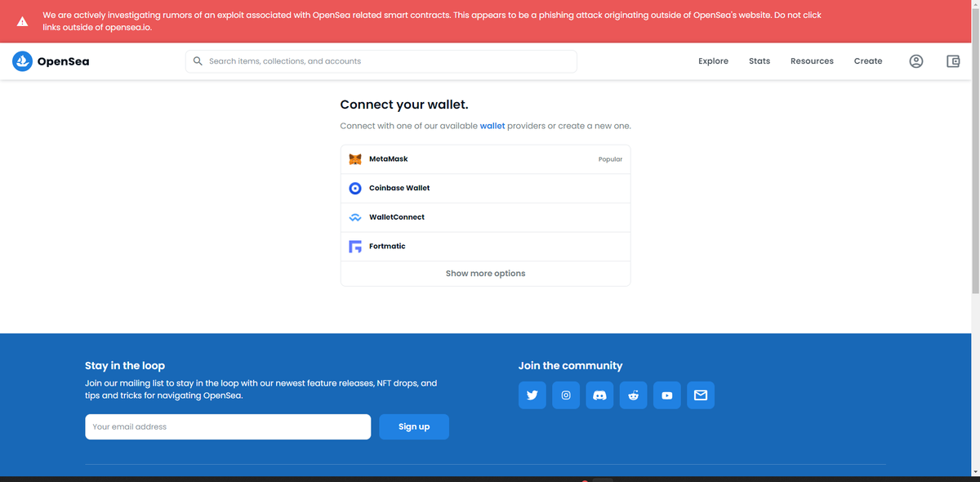Image resolution: width=980 pixels, height=482 pixels.
Task: Click the phishing warning banner text
Action: [432, 21]
